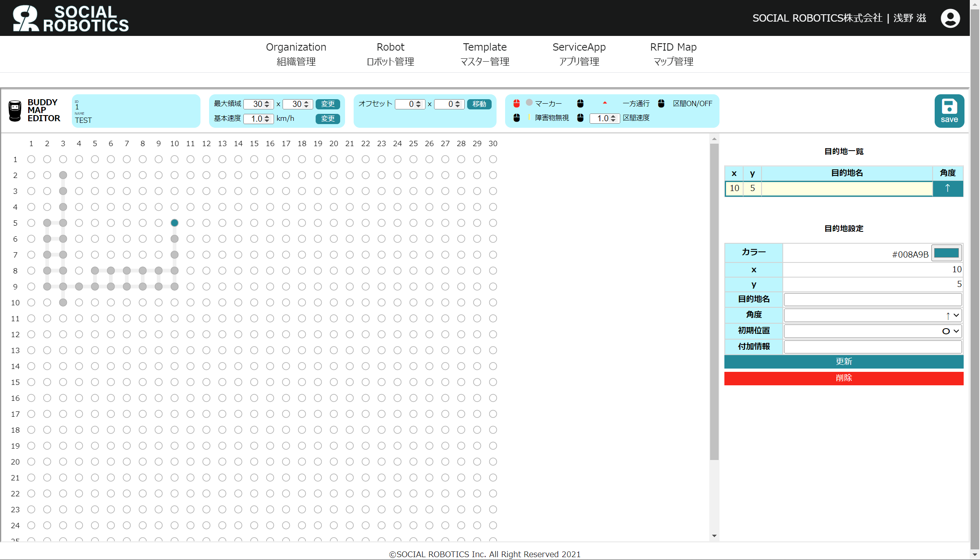980x560 pixels.
Task: Click the Buddy Map Editor robot icon
Action: click(x=15, y=111)
